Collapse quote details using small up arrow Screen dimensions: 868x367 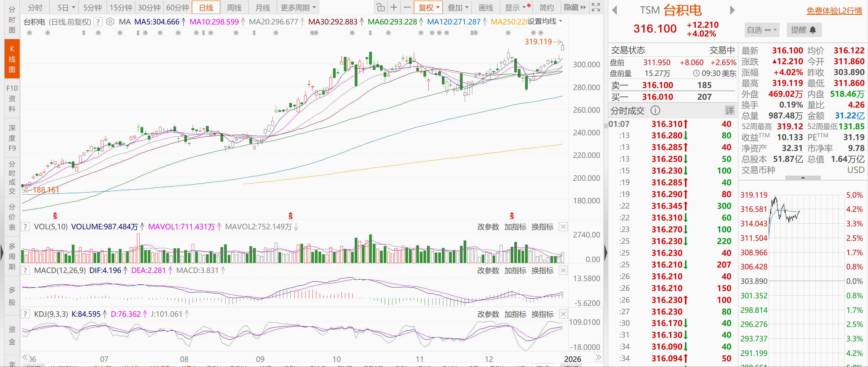coord(803,177)
